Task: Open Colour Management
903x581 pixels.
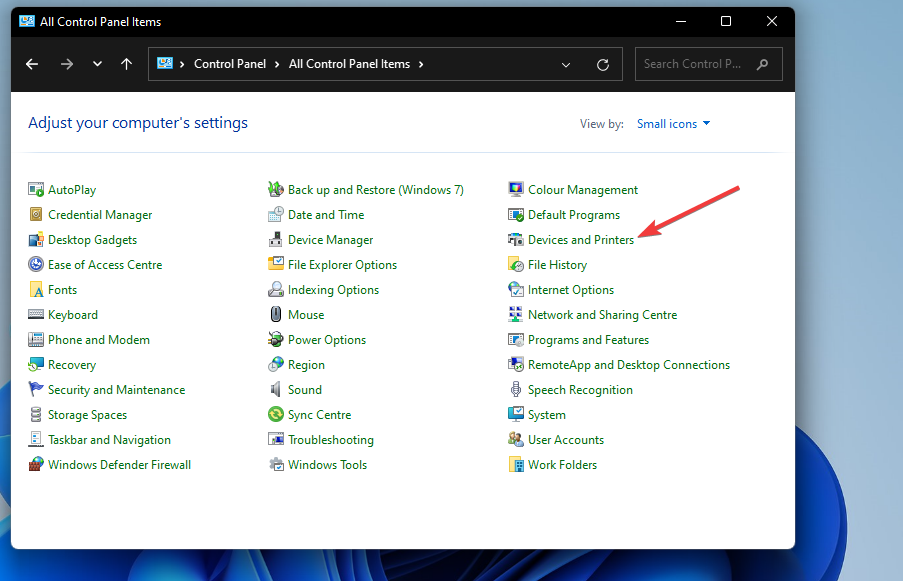Action: click(582, 189)
